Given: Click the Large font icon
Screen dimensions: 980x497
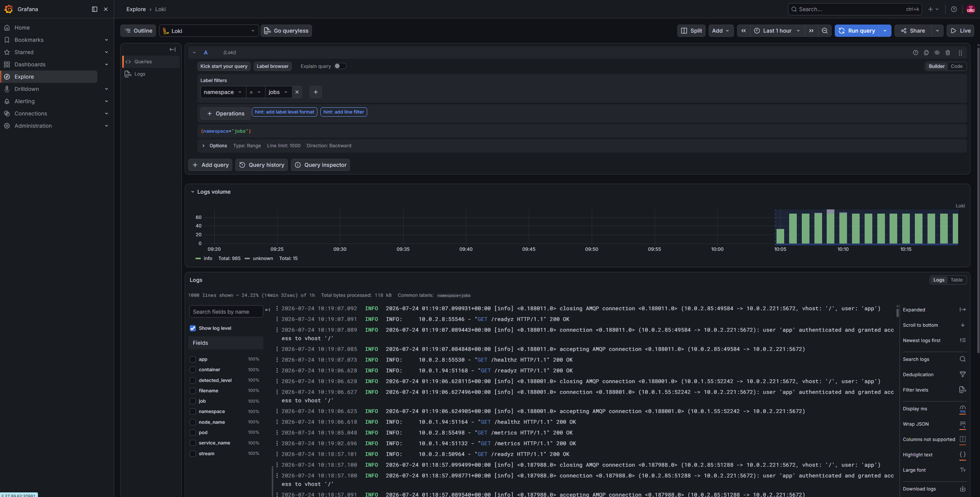Looking at the screenshot, I should pos(963,470).
